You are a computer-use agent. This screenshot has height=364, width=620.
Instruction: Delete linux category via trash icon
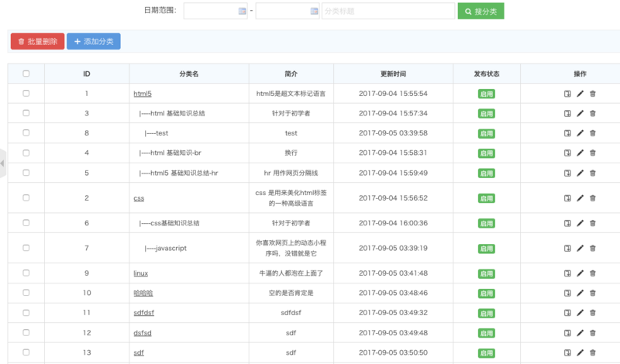593,273
